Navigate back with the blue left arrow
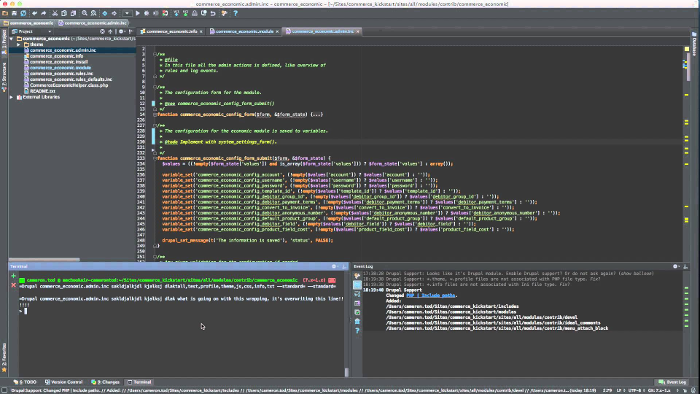The image size is (700, 394). click(x=105, y=13)
